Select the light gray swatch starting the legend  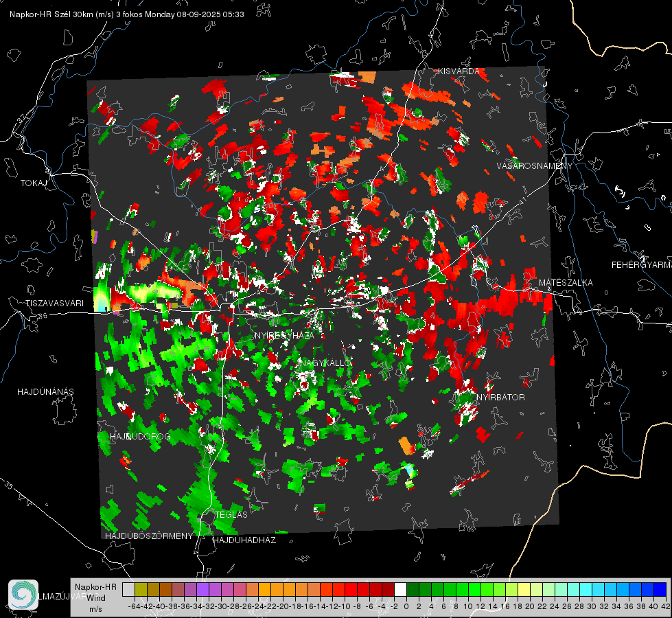point(128,589)
